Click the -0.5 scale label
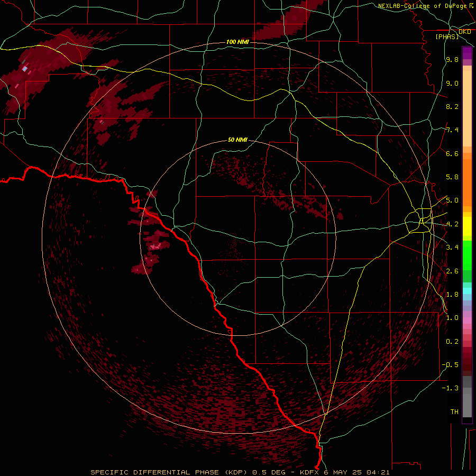 click(x=450, y=365)
